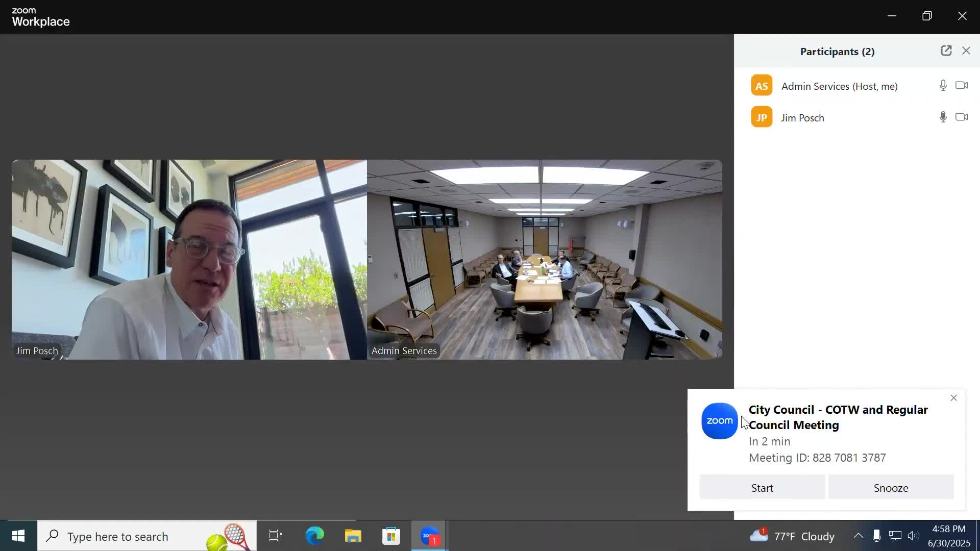The image size is (980, 551).
Task: Toggle Admin Services microphone icon
Action: (943, 86)
